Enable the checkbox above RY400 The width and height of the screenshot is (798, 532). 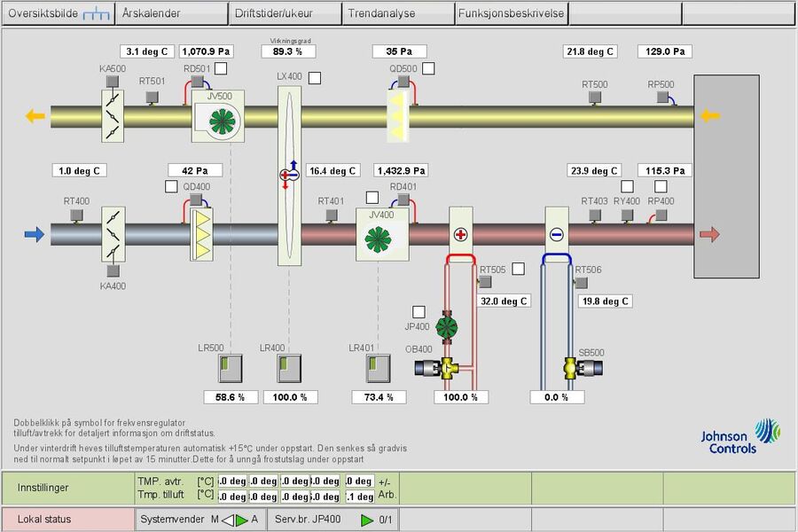[x=627, y=187]
